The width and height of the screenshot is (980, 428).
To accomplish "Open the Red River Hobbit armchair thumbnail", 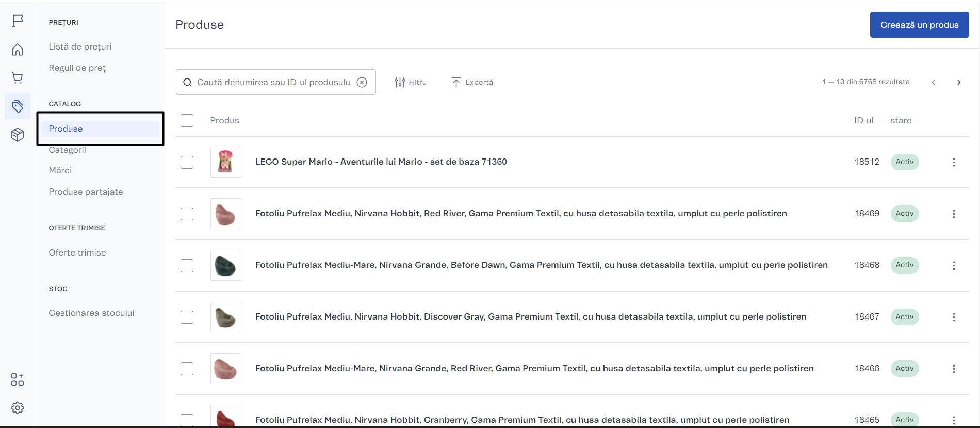I will [x=225, y=214].
